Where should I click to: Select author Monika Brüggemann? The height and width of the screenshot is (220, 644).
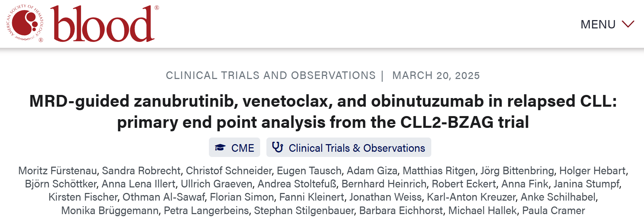(x=110, y=210)
